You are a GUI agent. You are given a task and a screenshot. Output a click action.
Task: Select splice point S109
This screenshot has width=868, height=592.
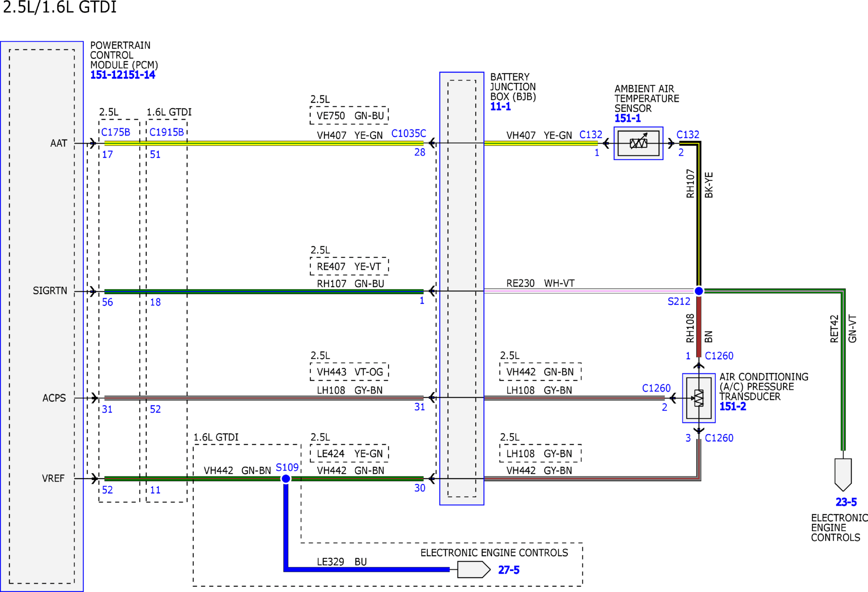tap(286, 479)
